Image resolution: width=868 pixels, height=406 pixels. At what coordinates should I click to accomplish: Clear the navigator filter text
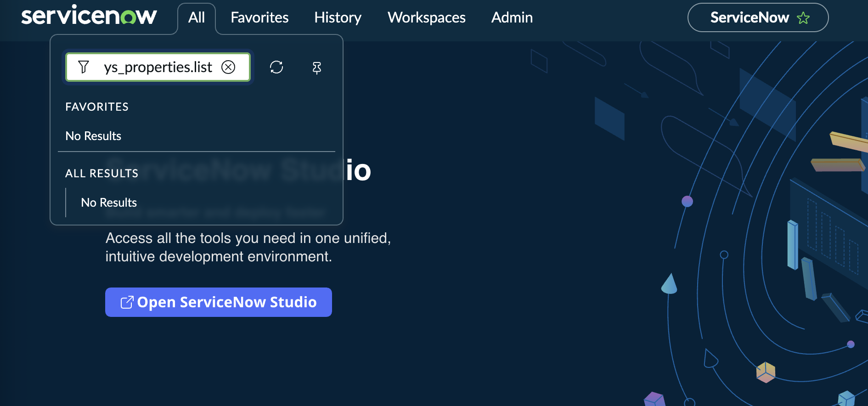point(228,67)
